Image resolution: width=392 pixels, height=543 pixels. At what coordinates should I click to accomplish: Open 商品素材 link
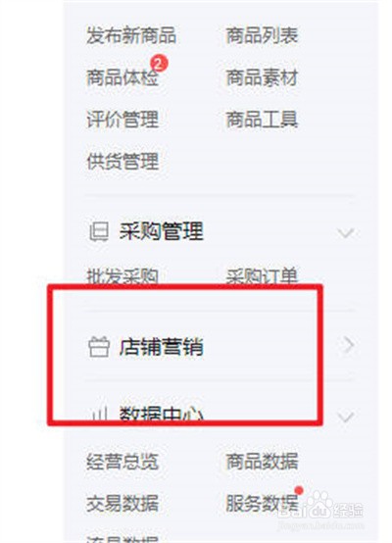tap(262, 77)
